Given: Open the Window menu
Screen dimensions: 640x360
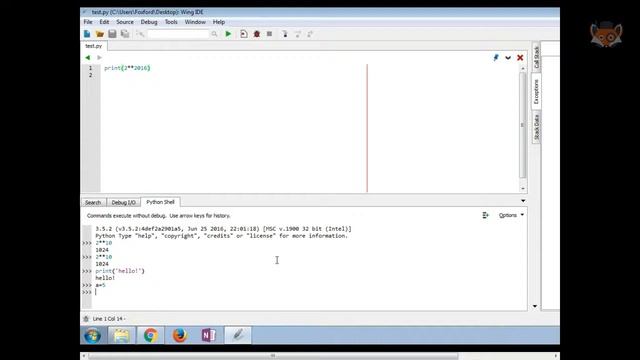Looking at the screenshot, I should point(195,22).
